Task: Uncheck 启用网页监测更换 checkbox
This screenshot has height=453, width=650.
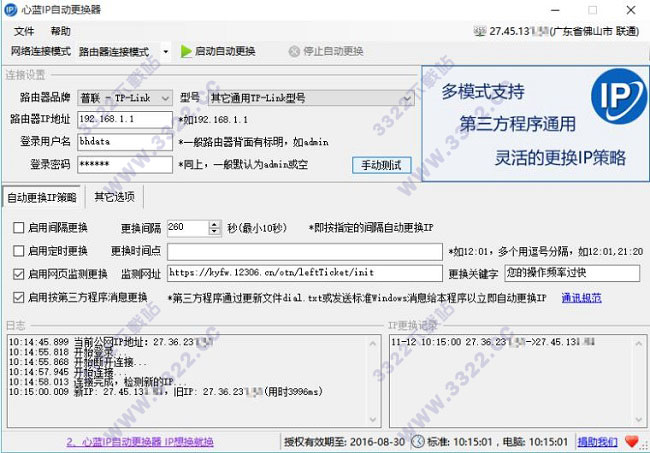Action: click(19, 274)
